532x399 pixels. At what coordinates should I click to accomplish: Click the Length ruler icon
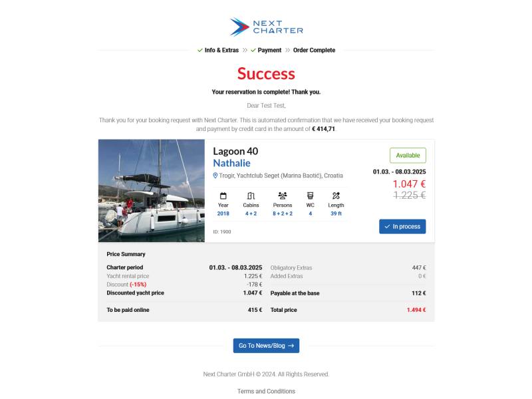click(x=336, y=196)
